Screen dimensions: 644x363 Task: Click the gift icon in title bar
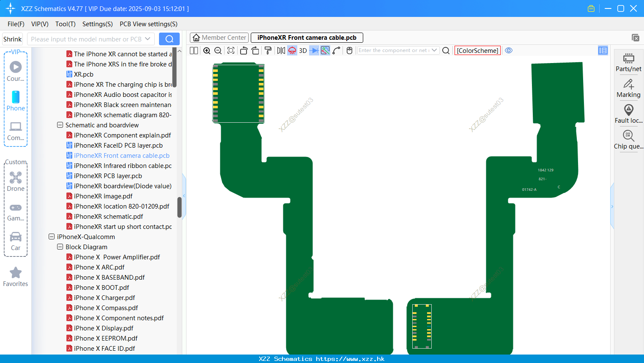coord(591,8)
